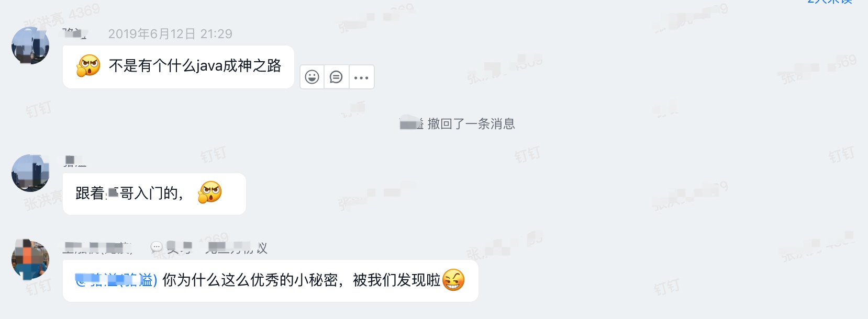Click the blue 人未读 unread count link
This screenshot has width=868, height=319.
coord(830,2)
